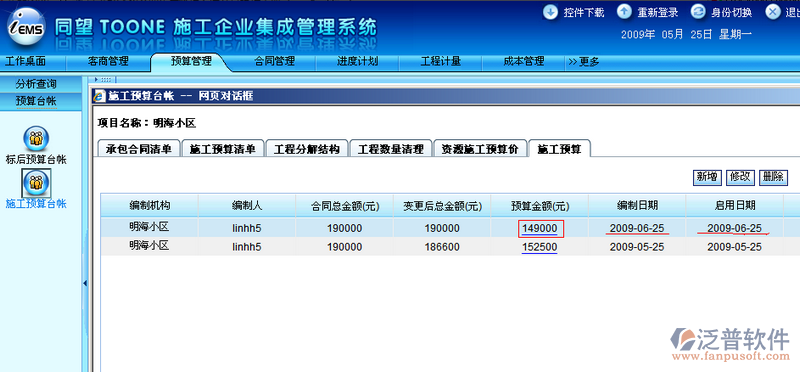Select the 2009-05-25 table row
The height and width of the screenshot is (372, 800).
click(450, 246)
